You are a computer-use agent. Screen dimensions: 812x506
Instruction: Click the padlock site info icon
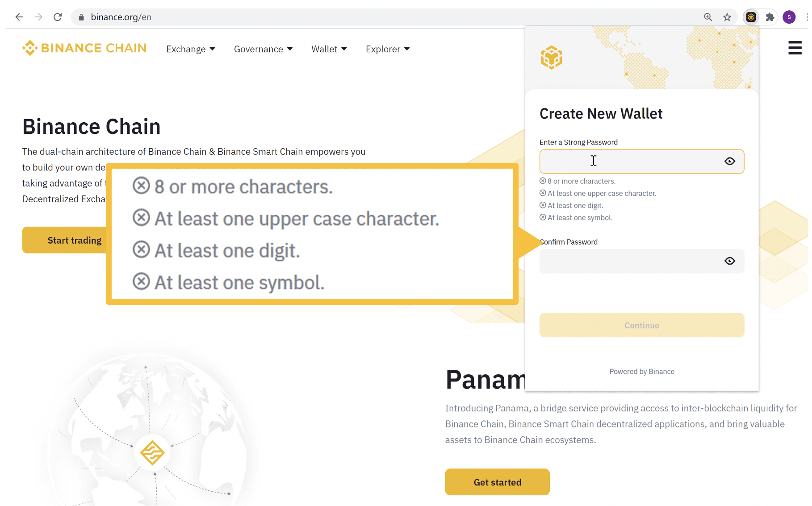click(x=81, y=17)
